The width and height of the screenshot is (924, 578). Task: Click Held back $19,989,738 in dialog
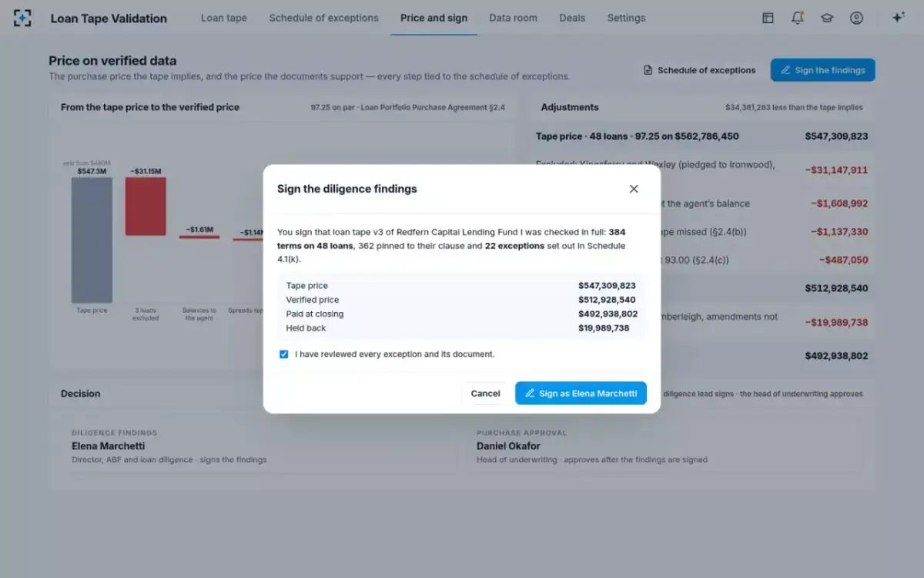603,328
